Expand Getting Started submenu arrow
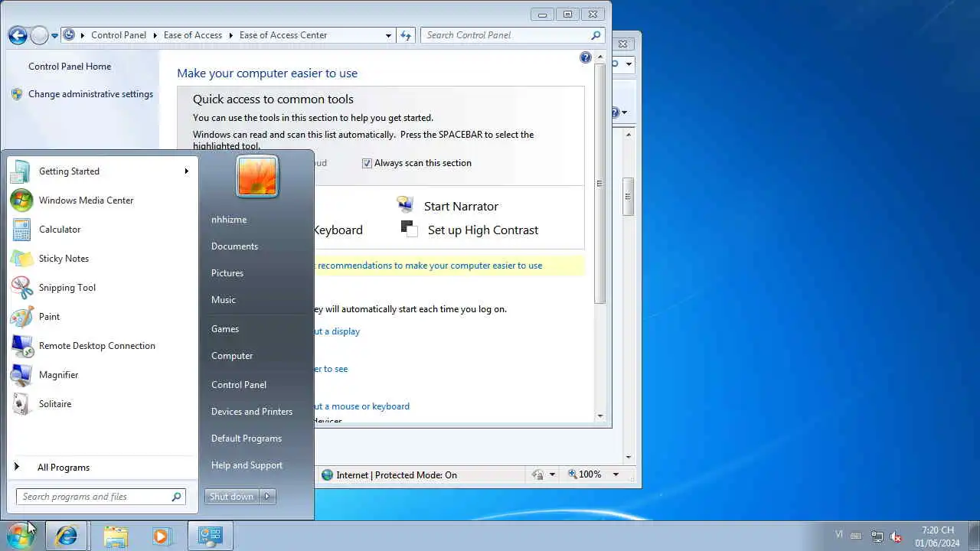The image size is (980, 551). (186, 171)
